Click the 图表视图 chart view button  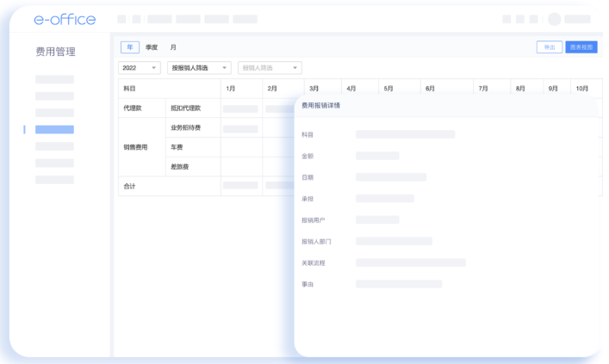point(581,47)
